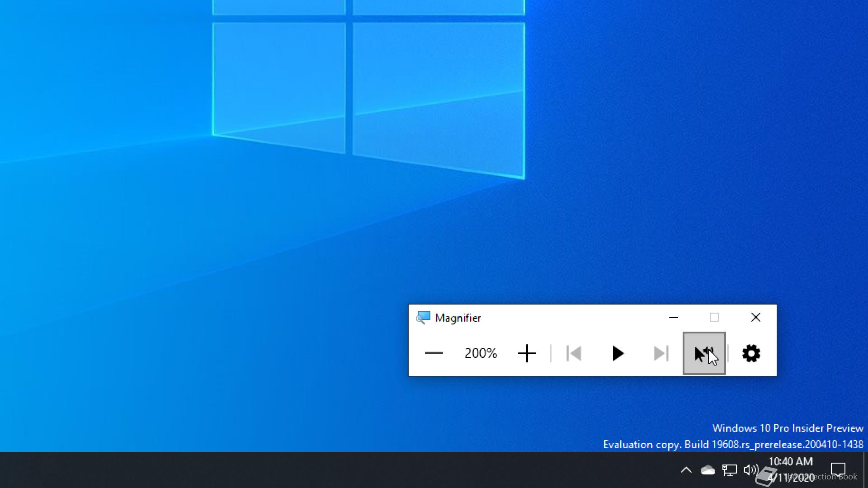This screenshot has height=488, width=868.
Task: Open the Action Center notifications icon
Action: [838, 470]
